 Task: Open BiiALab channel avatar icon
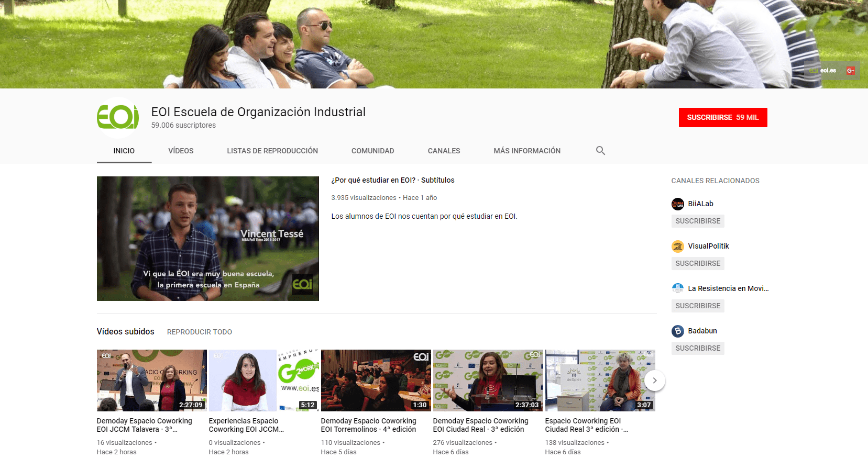[x=678, y=204]
